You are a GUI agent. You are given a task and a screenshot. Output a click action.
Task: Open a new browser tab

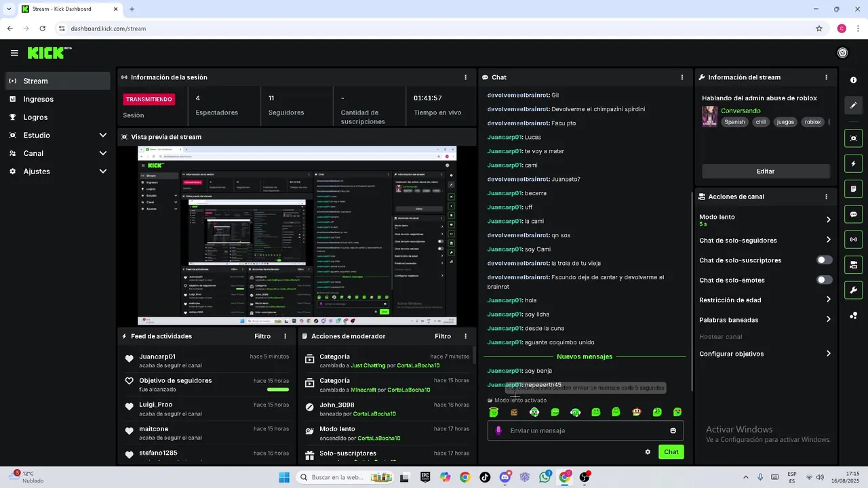(132, 9)
